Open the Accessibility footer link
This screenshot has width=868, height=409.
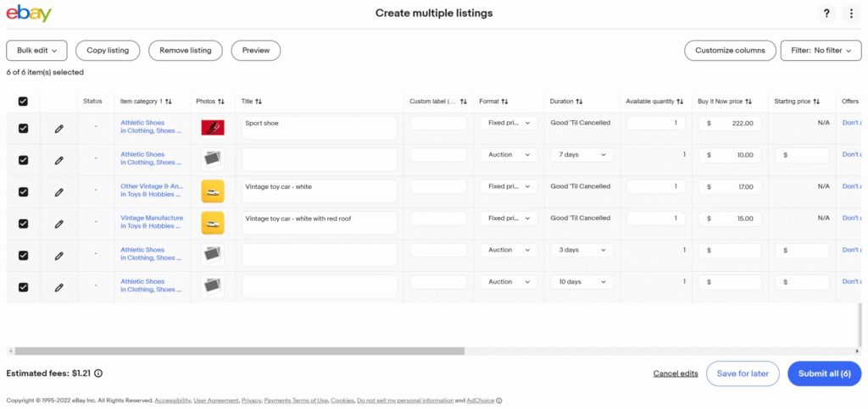[x=173, y=401]
